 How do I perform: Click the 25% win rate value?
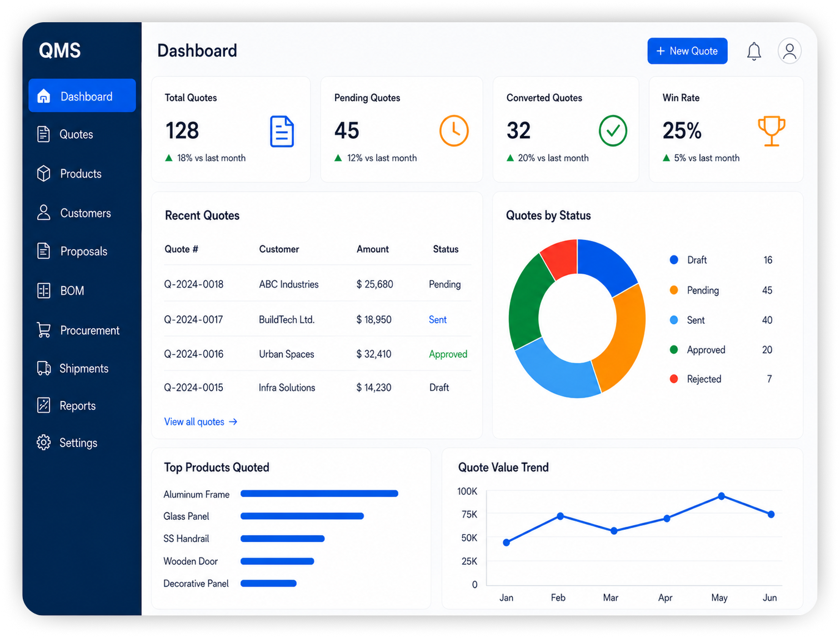pyautogui.click(x=682, y=131)
